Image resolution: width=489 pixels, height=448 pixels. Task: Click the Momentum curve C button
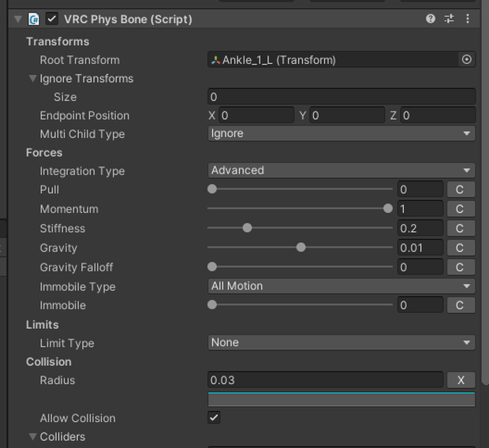tap(461, 209)
